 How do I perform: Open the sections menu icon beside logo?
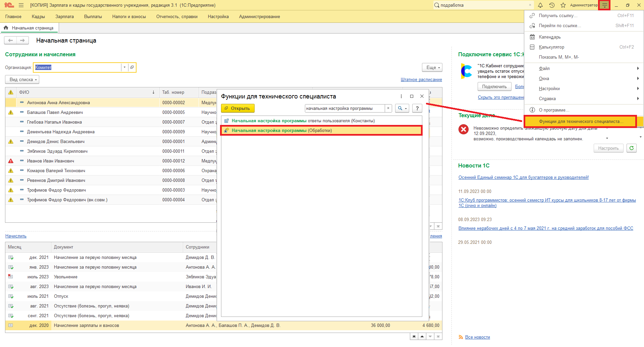pos(21,5)
